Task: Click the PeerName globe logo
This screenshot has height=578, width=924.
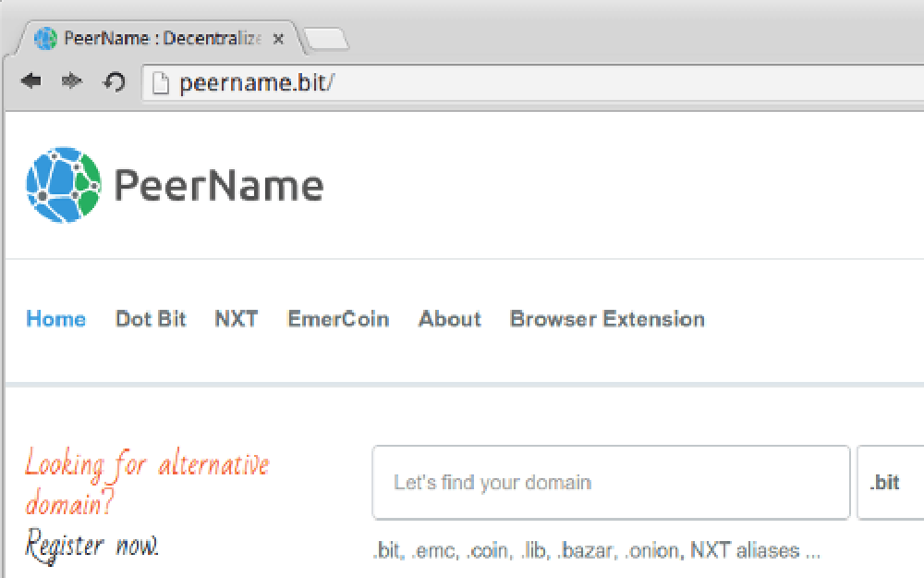Action: click(x=63, y=183)
